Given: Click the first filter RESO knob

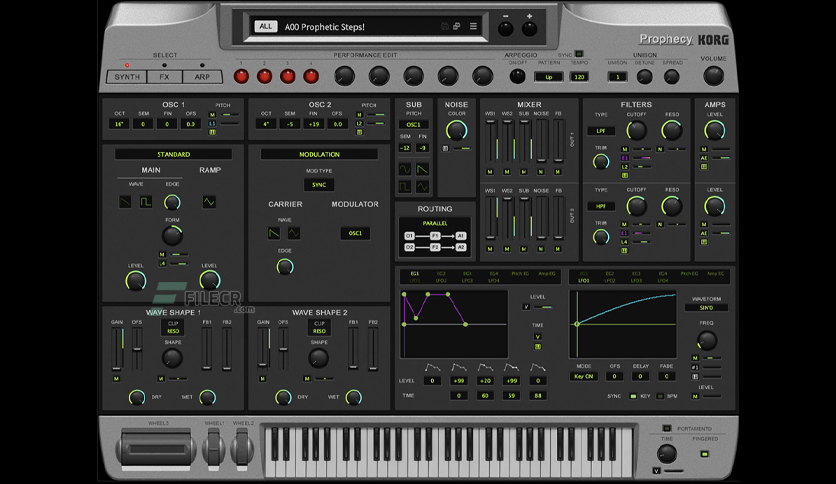Looking at the screenshot, I should 672,130.
